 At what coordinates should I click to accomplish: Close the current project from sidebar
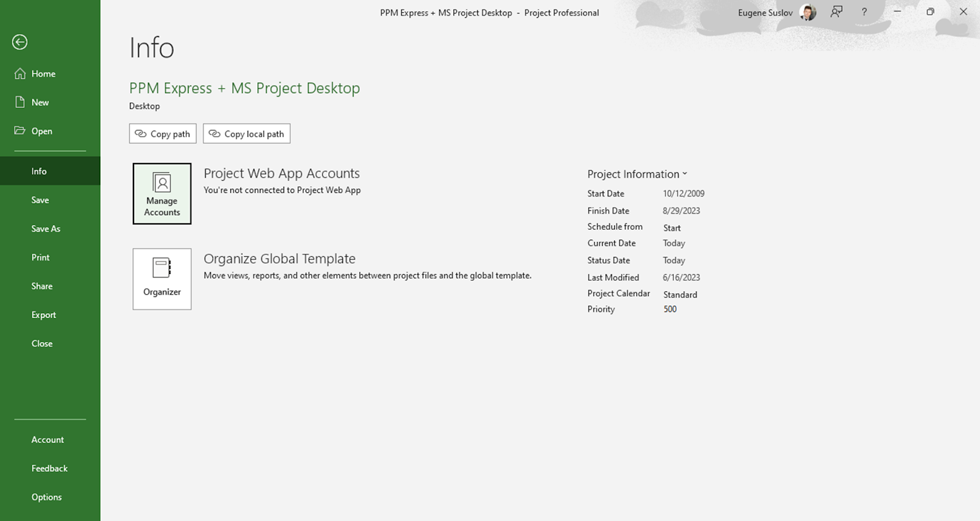50,343
